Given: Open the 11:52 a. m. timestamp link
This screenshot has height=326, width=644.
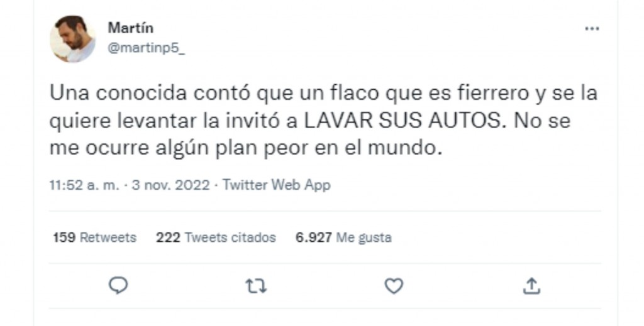Looking at the screenshot, I should tap(85, 185).
